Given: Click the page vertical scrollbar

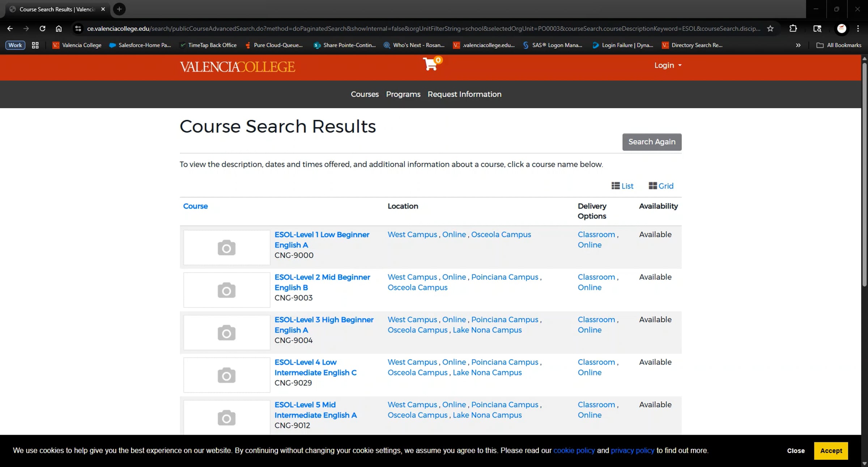Looking at the screenshot, I should pyautogui.click(x=864, y=174).
